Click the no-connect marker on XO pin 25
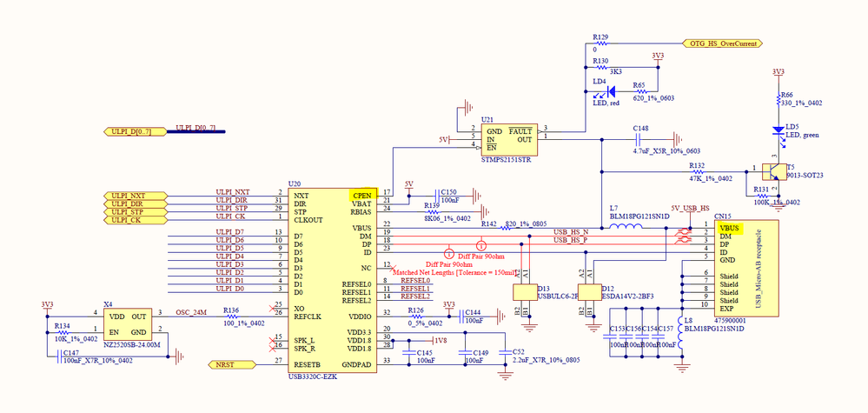Image resolution: width=868 pixels, height=413 pixels. click(272, 308)
